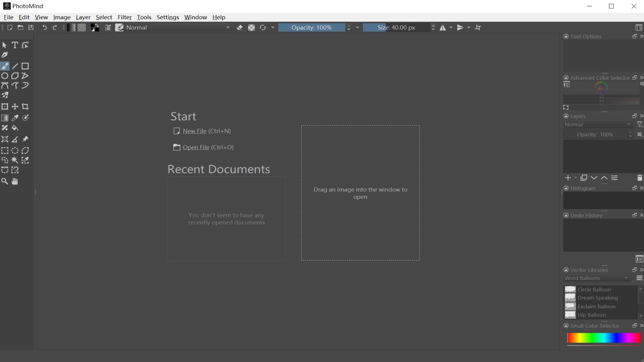The image size is (644, 362).
Task: Toggle horizontal mirror mode in the toolbar
Action: [442, 27]
